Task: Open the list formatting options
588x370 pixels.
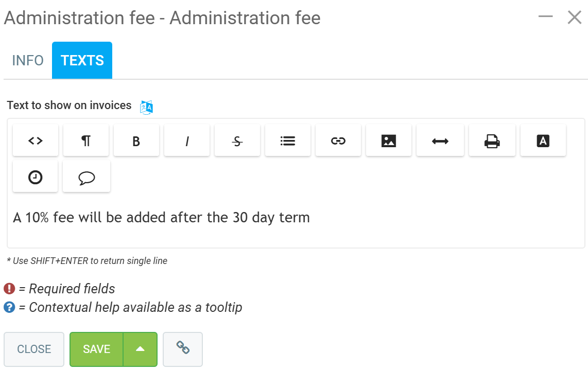Action: (288, 140)
